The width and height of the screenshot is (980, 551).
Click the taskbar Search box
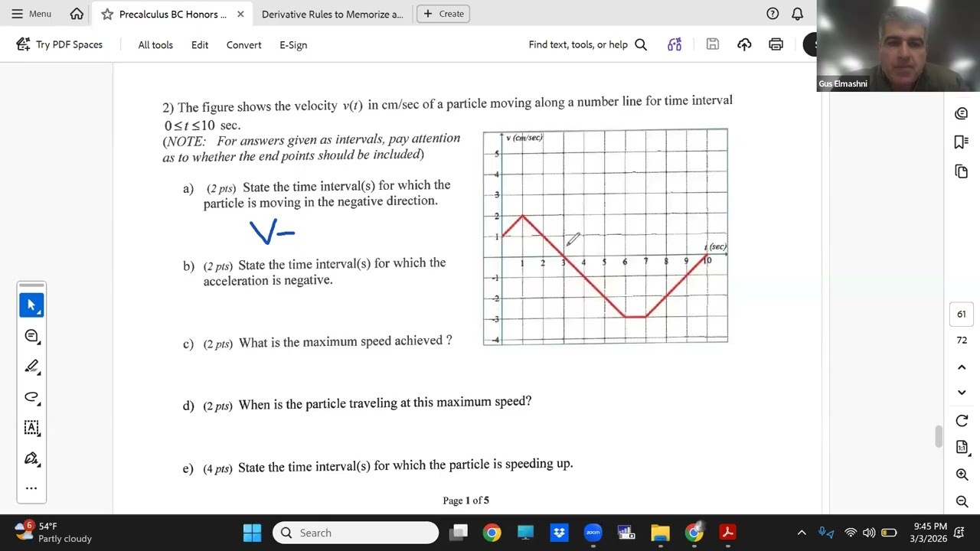click(355, 533)
